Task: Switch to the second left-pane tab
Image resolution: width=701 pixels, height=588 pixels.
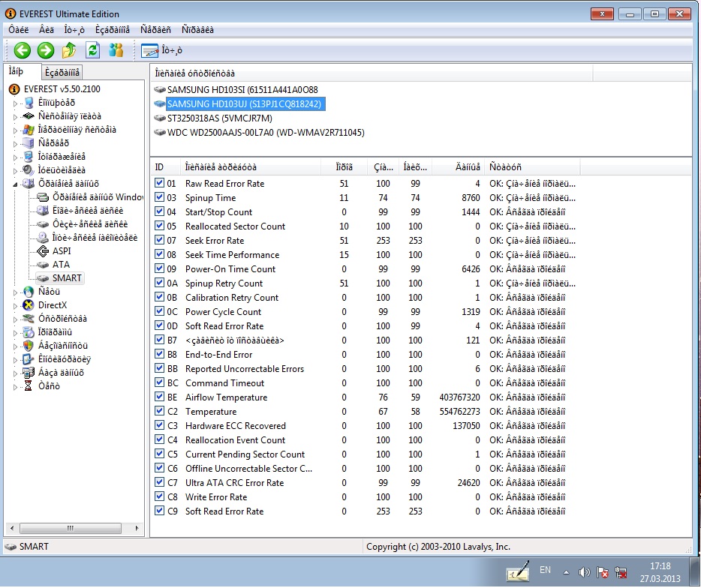Action: click(x=62, y=73)
